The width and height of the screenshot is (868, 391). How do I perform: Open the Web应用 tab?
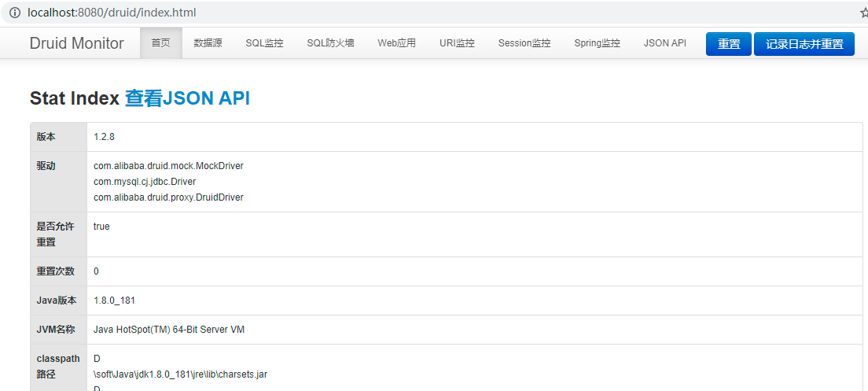397,43
